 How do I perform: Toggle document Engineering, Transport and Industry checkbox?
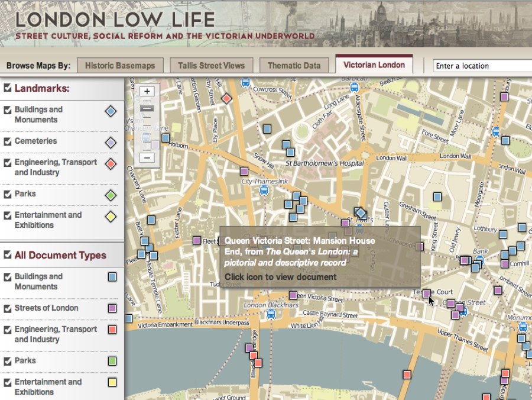[x=8, y=330]
